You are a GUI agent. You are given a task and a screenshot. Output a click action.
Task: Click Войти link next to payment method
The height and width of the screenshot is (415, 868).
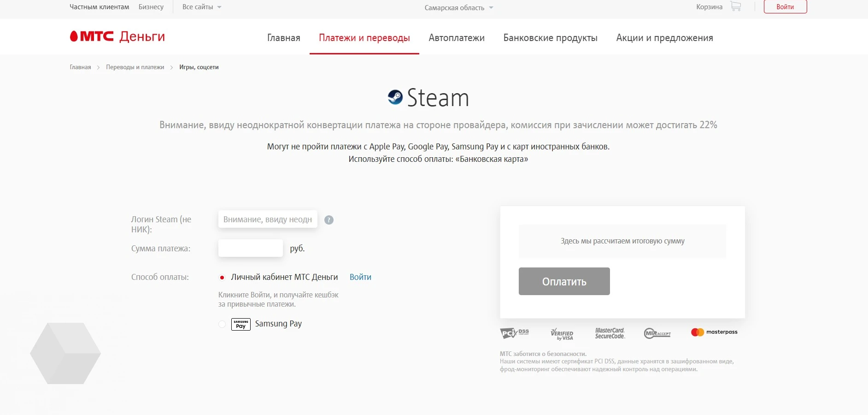[360, 277]
